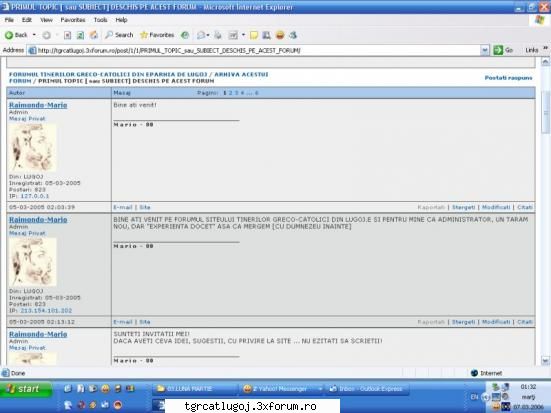Click the Research book toolbar icon
This screenshot has width=551, height=413.
click(x=267, y=35)
